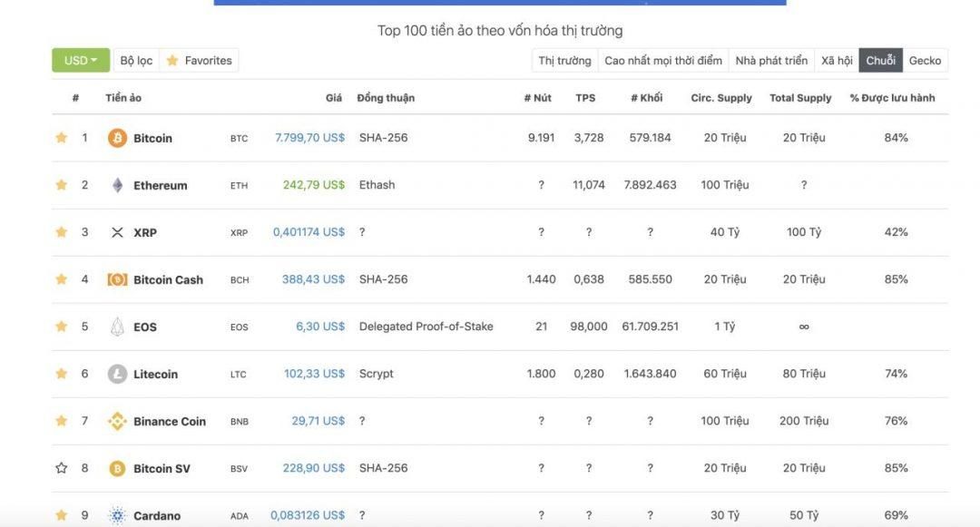This screenshot has width=980, height=527.
Task: Unfavorite Bitcoin using its star
Action: click(x=62, y=137)
